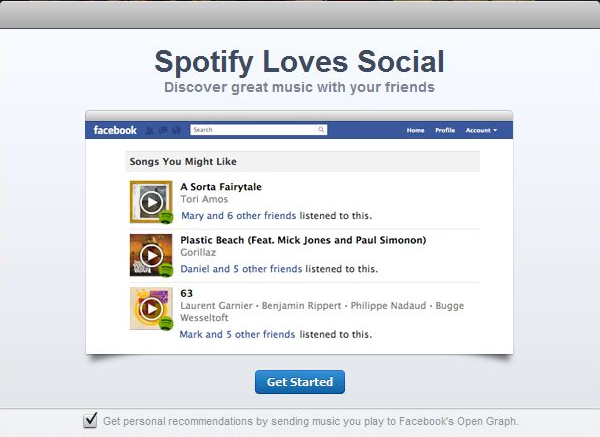Open Mary and 6 other friends link

(239, 215)
